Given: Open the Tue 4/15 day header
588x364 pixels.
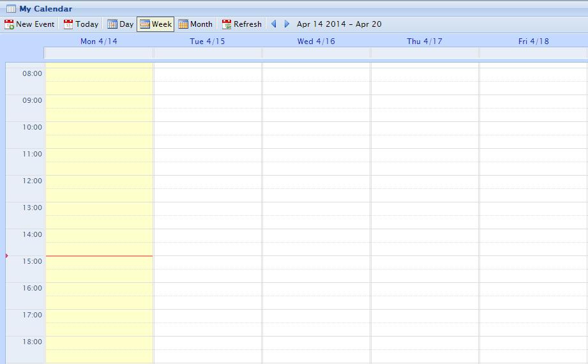Looking at the screenshot, I should 207,42.
